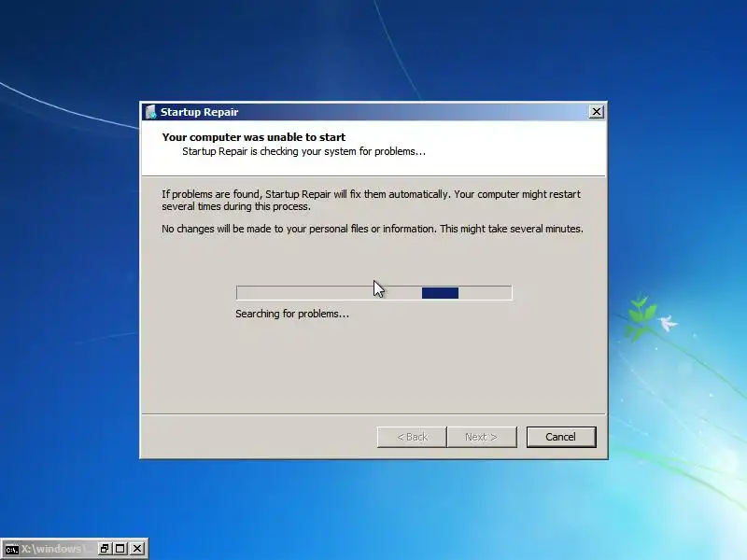Click the 'Startup Repair' title bar text
Image resolution: width=747 pixels, height=560 pixels.
(x=199, y=112)
